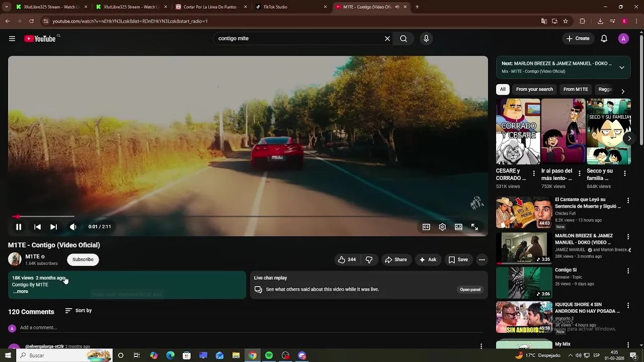This screenshot has width=644, height=362.
Task: Open Spotify from the taskbar
Action: pos(269,355)
